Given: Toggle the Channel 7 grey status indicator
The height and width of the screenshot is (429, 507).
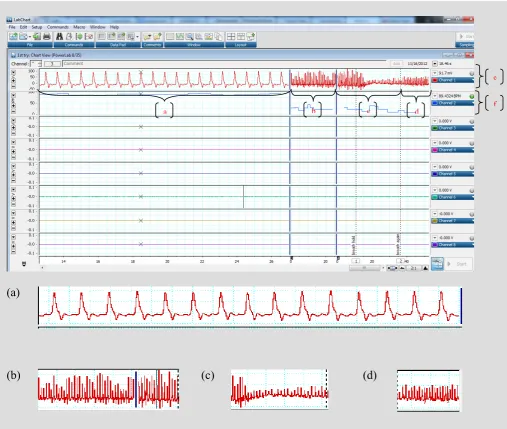Looking at the screenshot, I should [x=472, y=214].
